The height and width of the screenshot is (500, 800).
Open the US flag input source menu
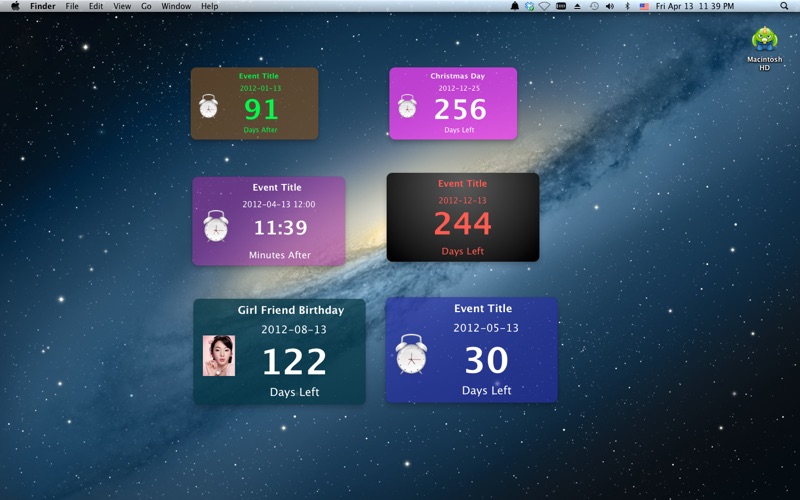coord(644,6)
